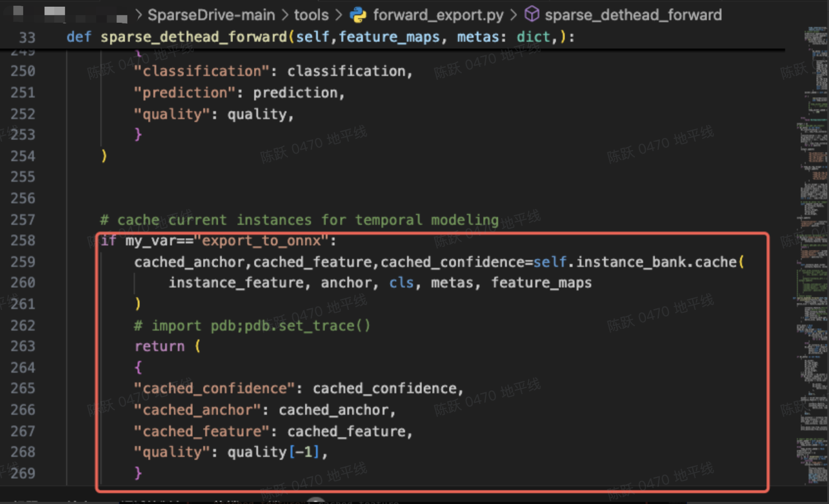The height and width of the screenshot is (504, 829).
Task: Click the self.instance_bank.cache call on line 259
Action: pyautogui.click(x=638, y=262)
